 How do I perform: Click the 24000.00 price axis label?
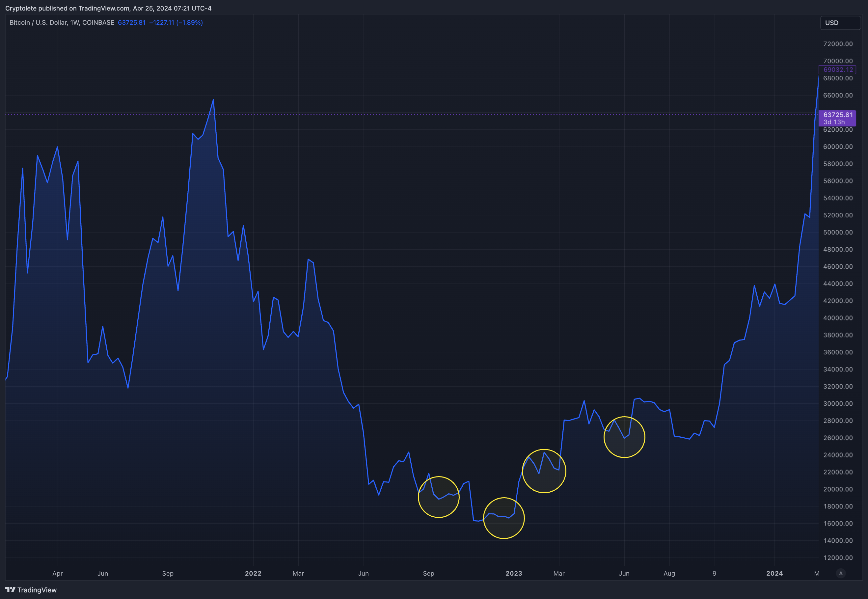[838, 455]
